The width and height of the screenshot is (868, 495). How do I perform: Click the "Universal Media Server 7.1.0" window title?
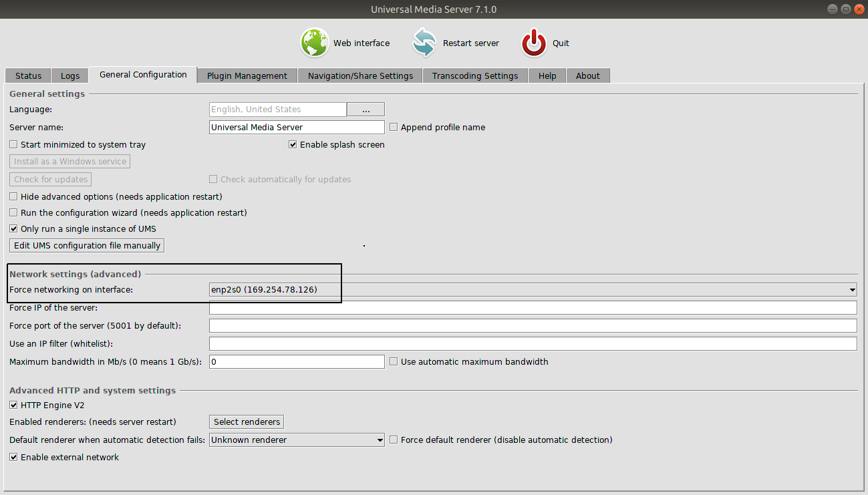pos(434,9)
